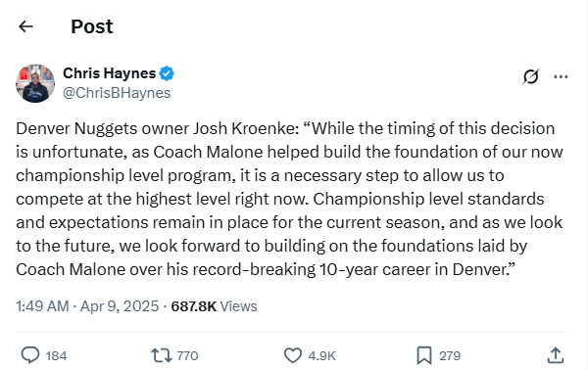
Task: Share the post via upload icon
Action: click(x=556, y=355)
